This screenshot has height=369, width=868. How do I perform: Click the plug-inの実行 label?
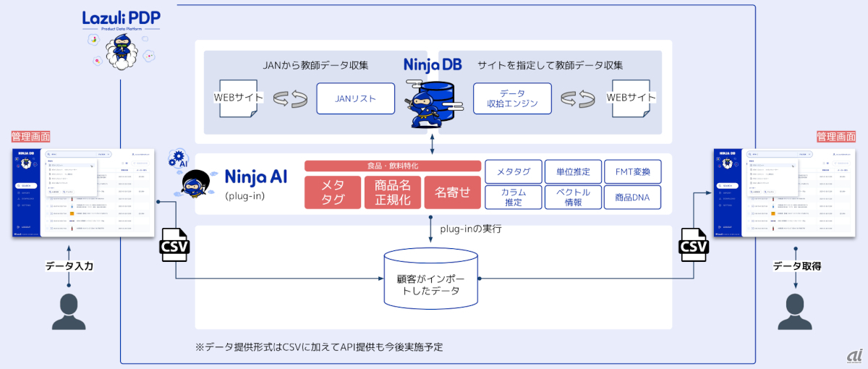tap(470, 228)
